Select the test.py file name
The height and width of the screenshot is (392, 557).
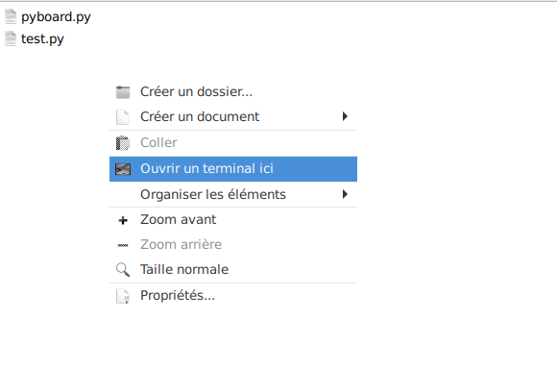(x=42, y=39)
